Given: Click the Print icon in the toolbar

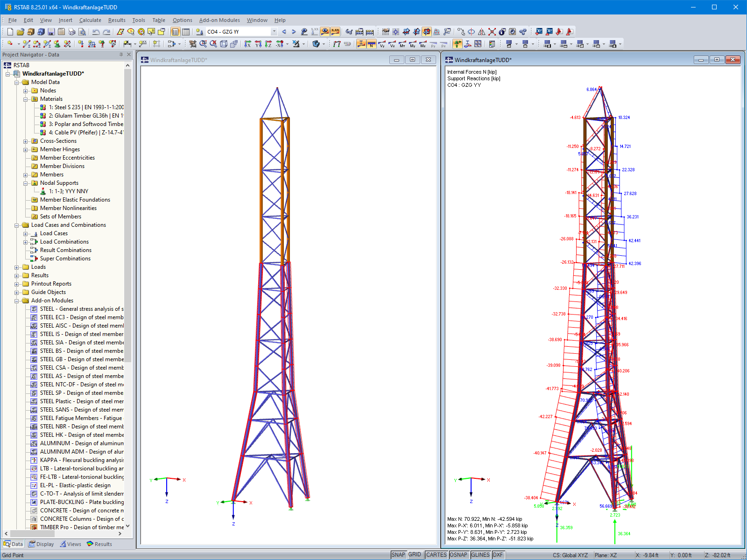Looking at the screenshot, I should (71, 32).
